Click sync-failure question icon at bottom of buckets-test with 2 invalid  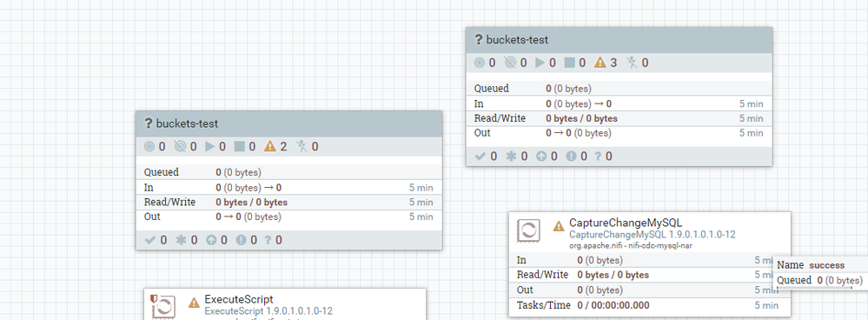(x=268, y=240)
